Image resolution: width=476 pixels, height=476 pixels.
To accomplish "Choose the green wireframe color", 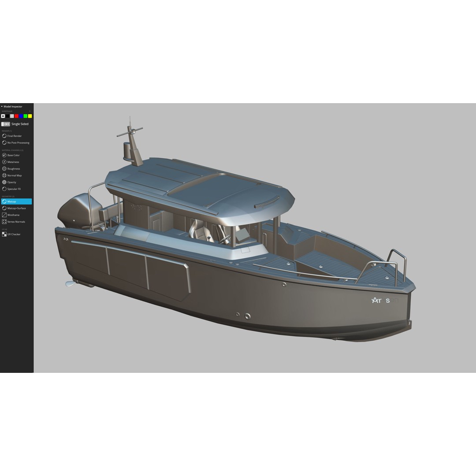I will point(26,116).
